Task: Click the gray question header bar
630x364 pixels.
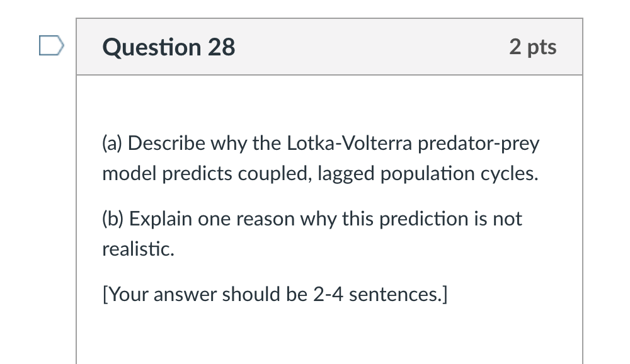Action: point(329,47)
